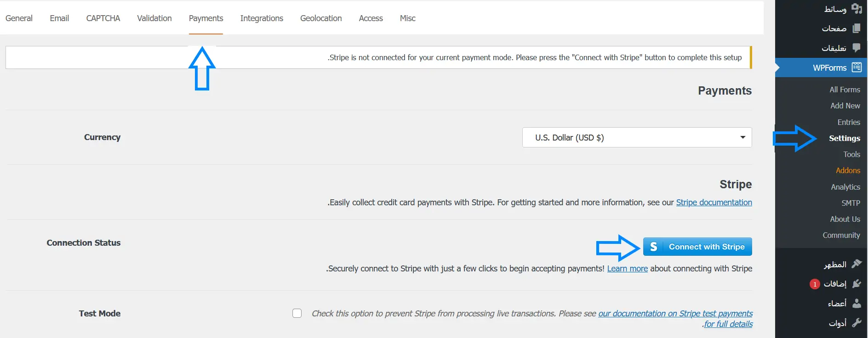Open the Currency dropdown
The height and width of the screenshot is (338, 868).
tap(637, 137)
